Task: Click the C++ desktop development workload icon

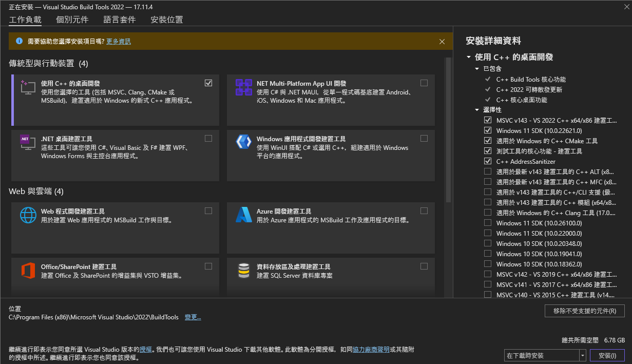Action: (x=28, y=87)
